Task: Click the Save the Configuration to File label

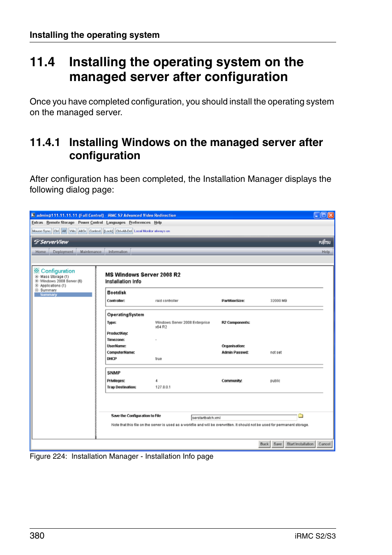Action: tap(136, 416)
